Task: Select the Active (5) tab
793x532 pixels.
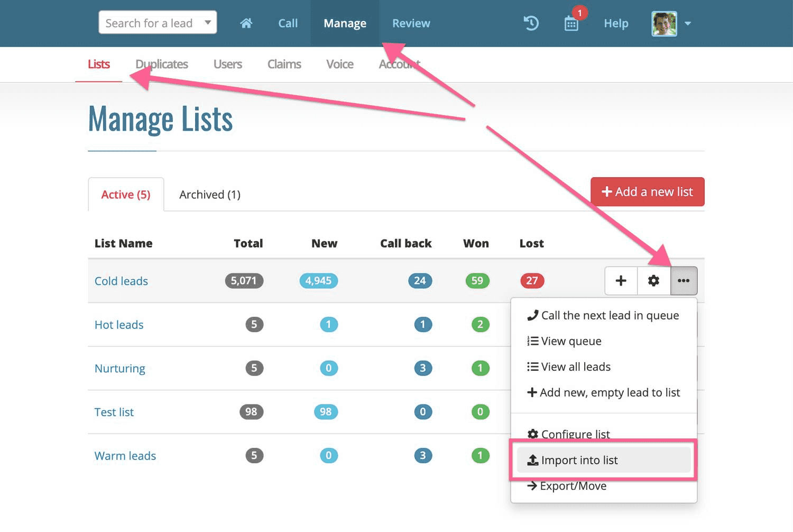Action: click(126, 195)
